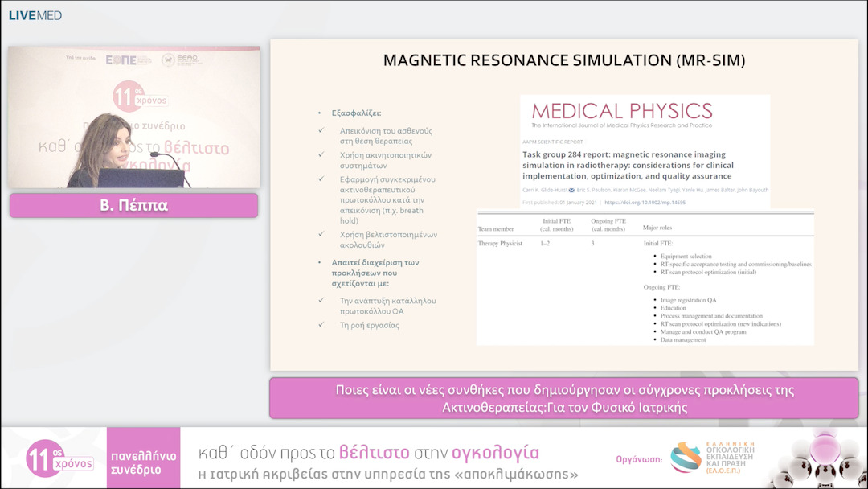Screen dimensions: 868x489
Task: Select the speaker video thumbnail
Action: 133,117
